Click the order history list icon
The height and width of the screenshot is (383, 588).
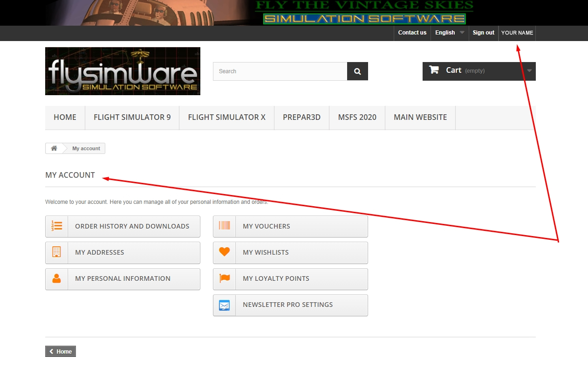pyautogui.click(x=56, y=226)
